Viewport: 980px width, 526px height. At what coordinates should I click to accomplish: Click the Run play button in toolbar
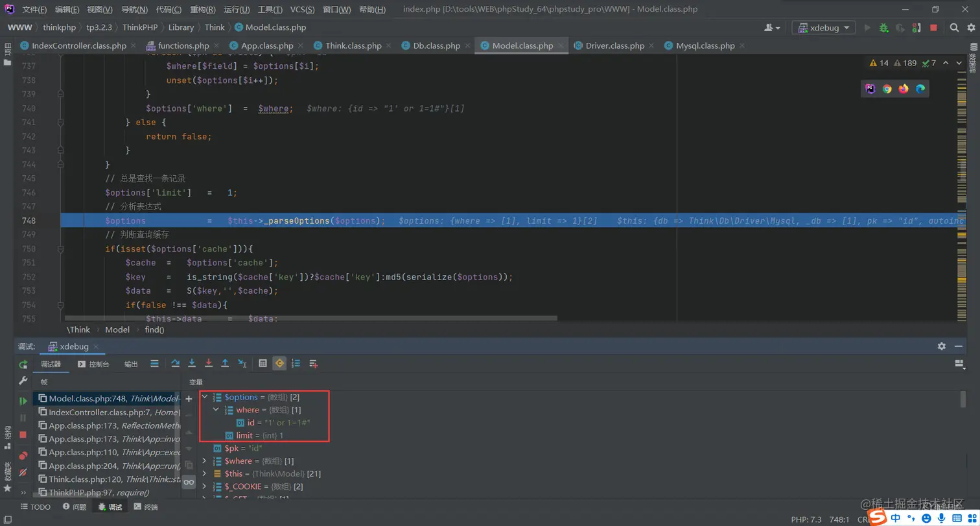click(867, 28)
